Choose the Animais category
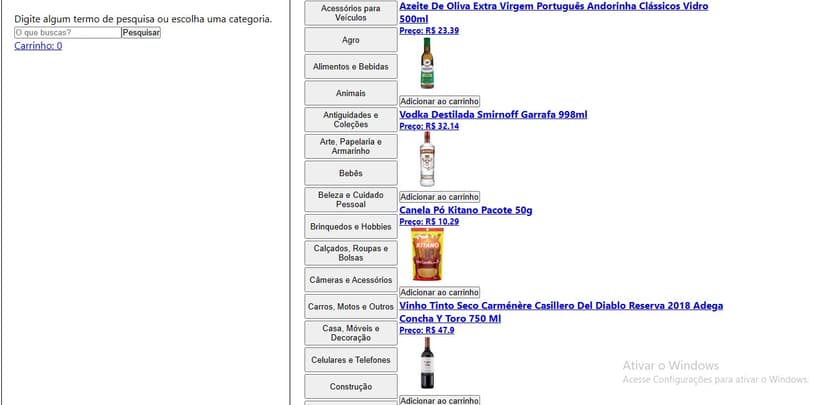Viewport: 828px width, 405px height. point(351,93)
